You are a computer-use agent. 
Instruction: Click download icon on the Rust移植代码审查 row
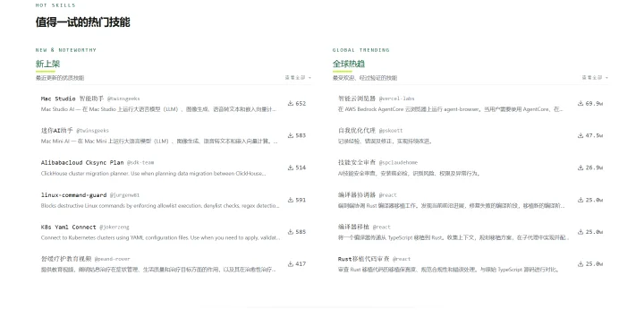(580, 264)
